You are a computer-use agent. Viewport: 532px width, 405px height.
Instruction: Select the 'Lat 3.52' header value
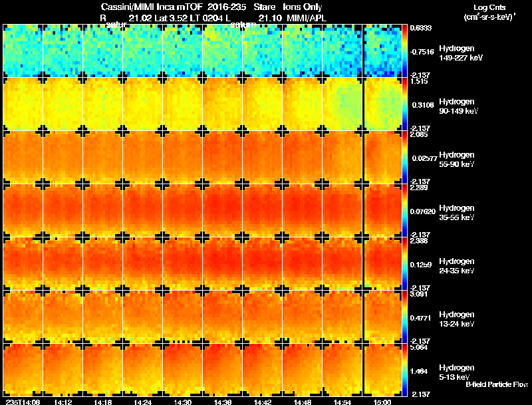click(x=171, y=18)
